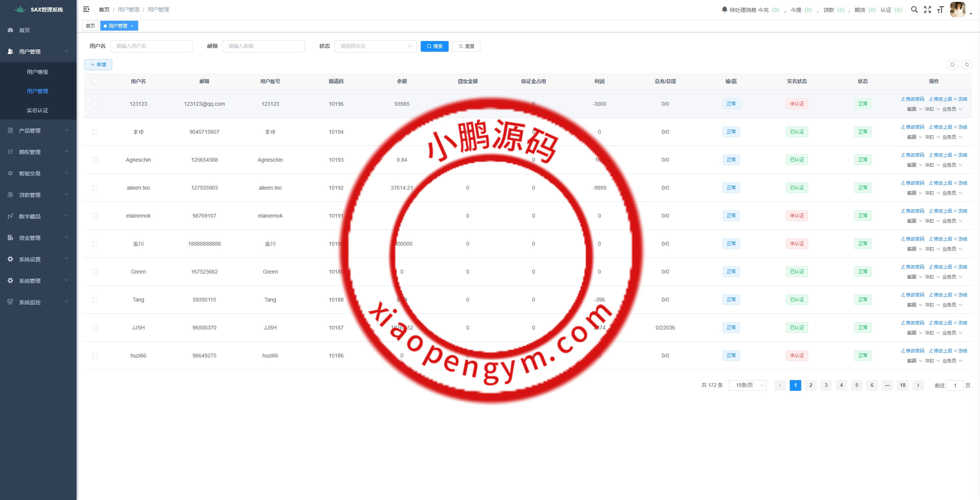Viewport: 980px width, 500px height.
Task: Click round refresh icon above table
Action: click(967, 65)
